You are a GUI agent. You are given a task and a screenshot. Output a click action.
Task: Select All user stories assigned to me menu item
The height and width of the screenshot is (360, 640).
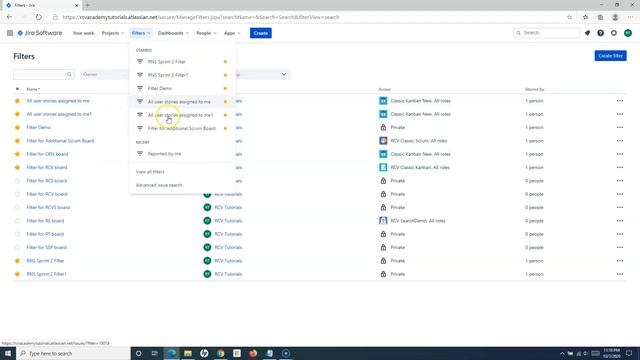[182, 102]
